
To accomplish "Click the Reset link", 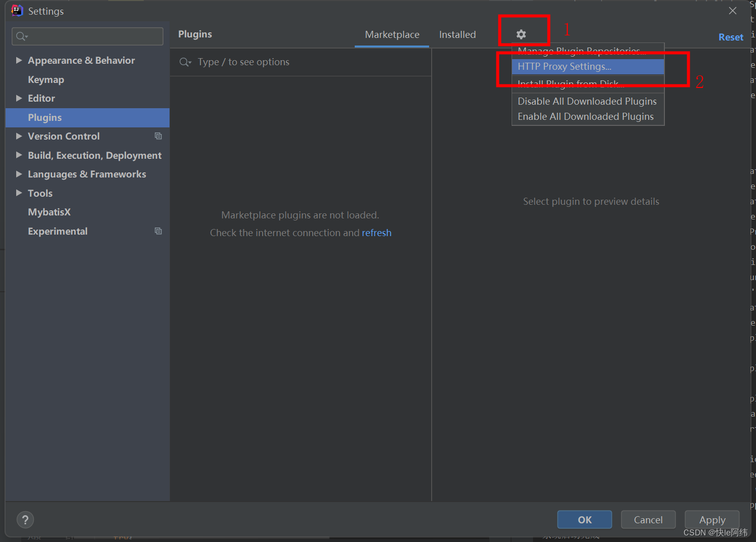I will click(x=731, y=37).
